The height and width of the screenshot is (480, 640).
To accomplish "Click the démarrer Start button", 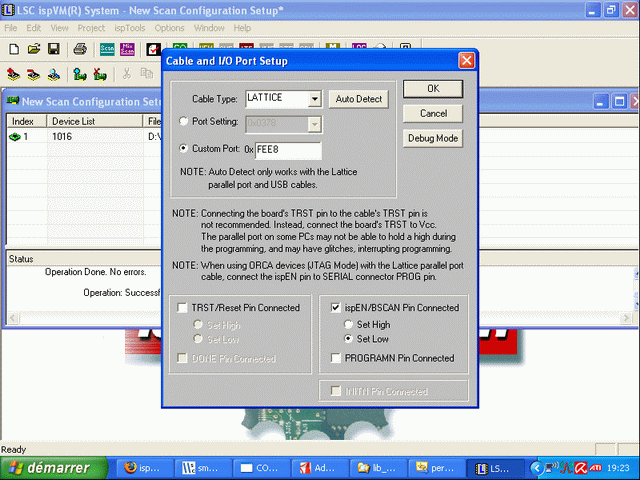I will [46, 468].
